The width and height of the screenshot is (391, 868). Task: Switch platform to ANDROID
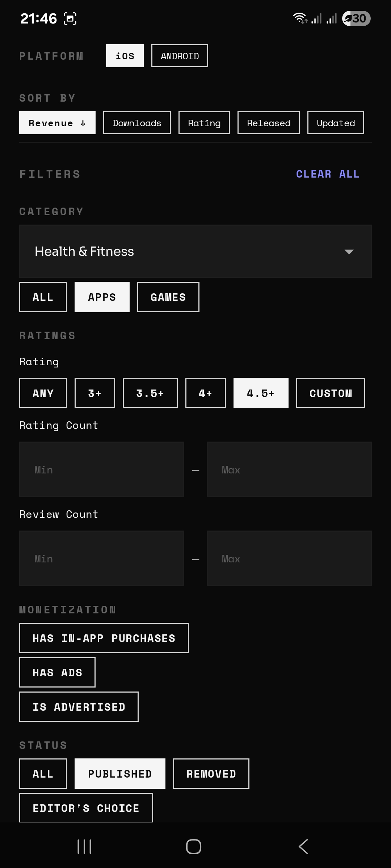(x=179, y=55)
